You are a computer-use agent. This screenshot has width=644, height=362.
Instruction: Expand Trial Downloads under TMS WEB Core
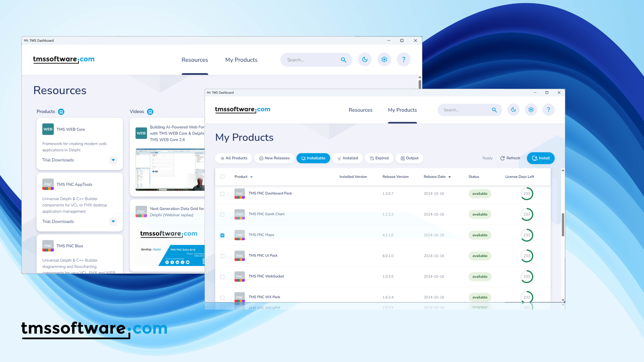point(113,160)
